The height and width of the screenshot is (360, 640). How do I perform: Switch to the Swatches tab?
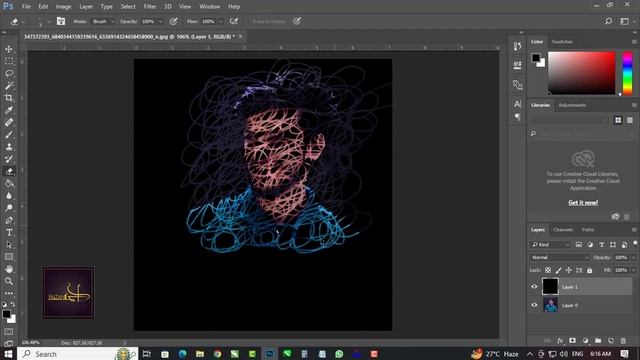click(x=562, y=42)
